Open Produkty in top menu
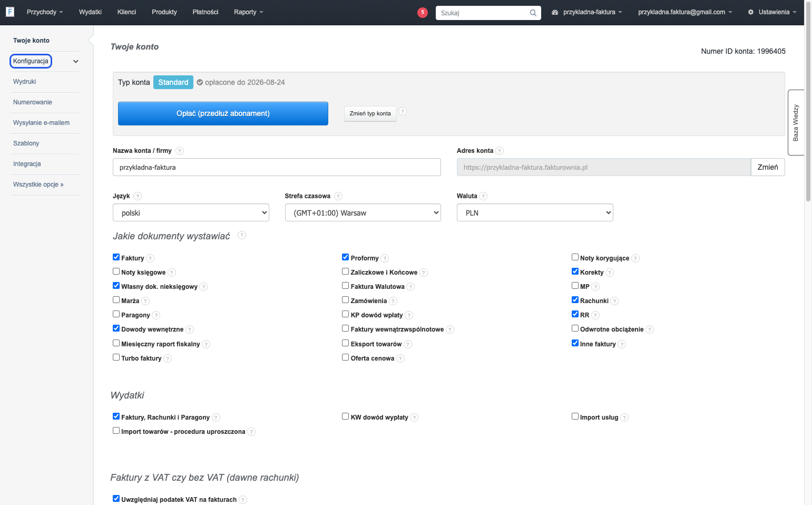The image size is (812, 505). point(164,12)
